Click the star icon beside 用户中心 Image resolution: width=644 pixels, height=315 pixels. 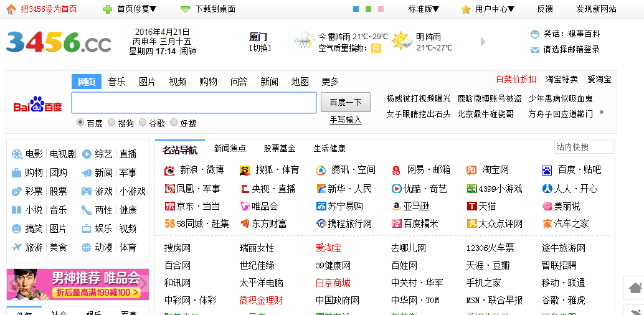[x=465, y=9]
